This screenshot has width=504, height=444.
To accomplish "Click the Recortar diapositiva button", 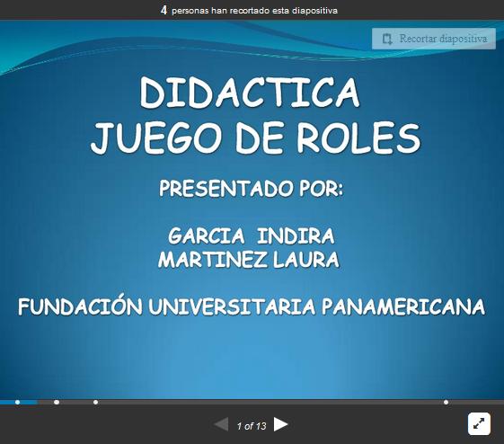I will click(434, 39).
